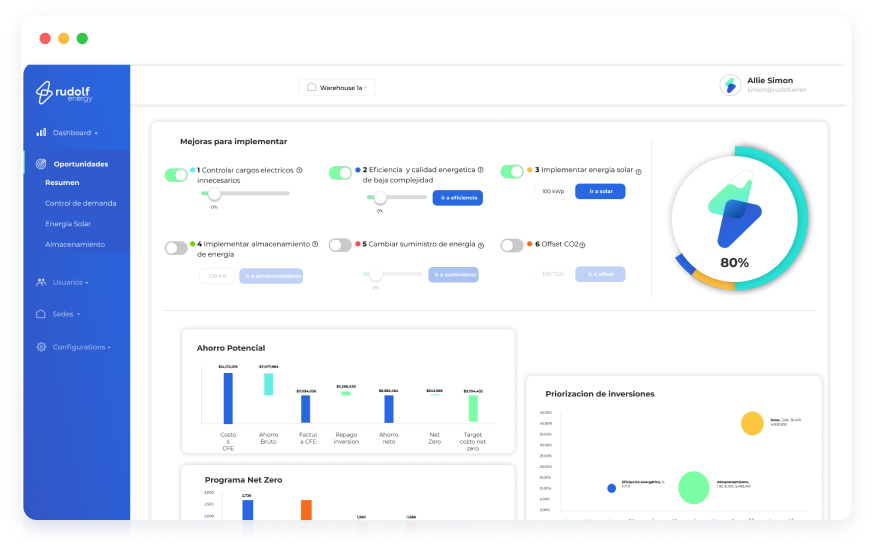Enable the Cambiar suministro de energia toggle
Screen dimensions: 873x547
click(340, 245)
